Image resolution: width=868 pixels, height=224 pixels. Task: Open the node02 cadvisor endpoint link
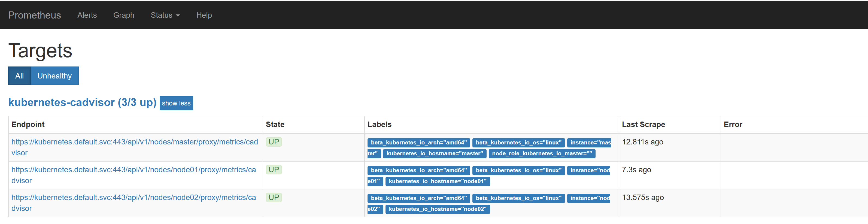[134, 203]
